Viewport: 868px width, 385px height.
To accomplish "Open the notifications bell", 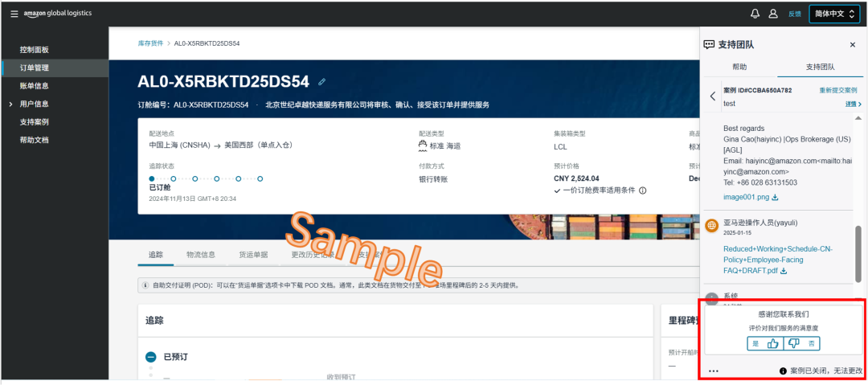I will pos(755,14).
